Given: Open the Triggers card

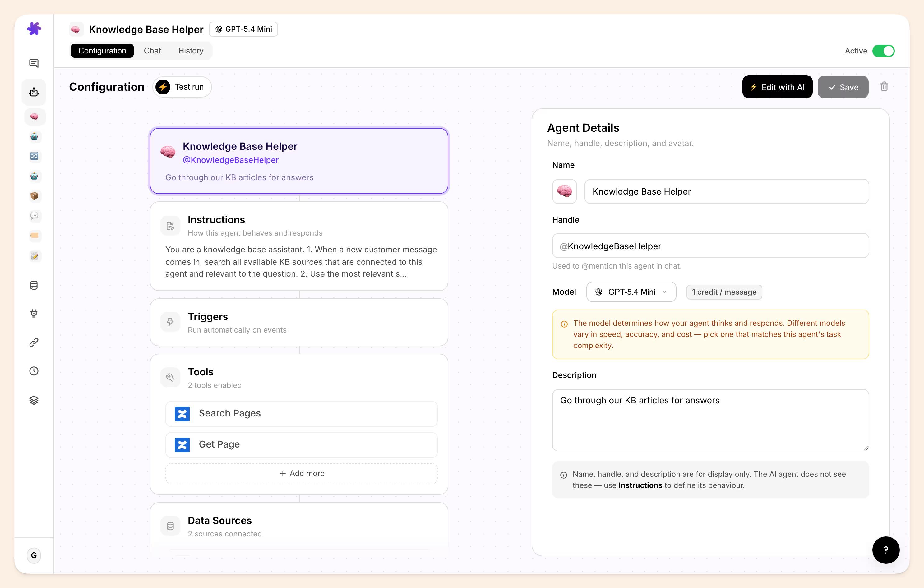Looking at the screenshot, I should click(x=299, y=323).
